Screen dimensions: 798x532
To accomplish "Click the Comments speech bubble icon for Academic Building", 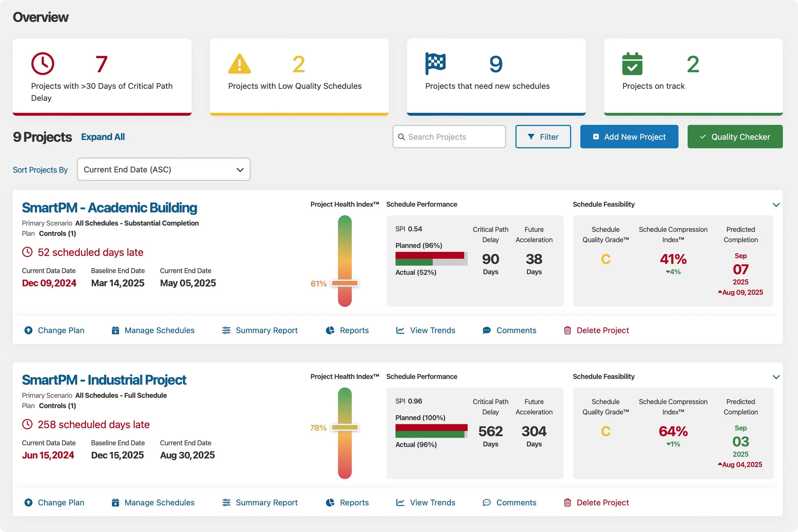I will (487, 330).
